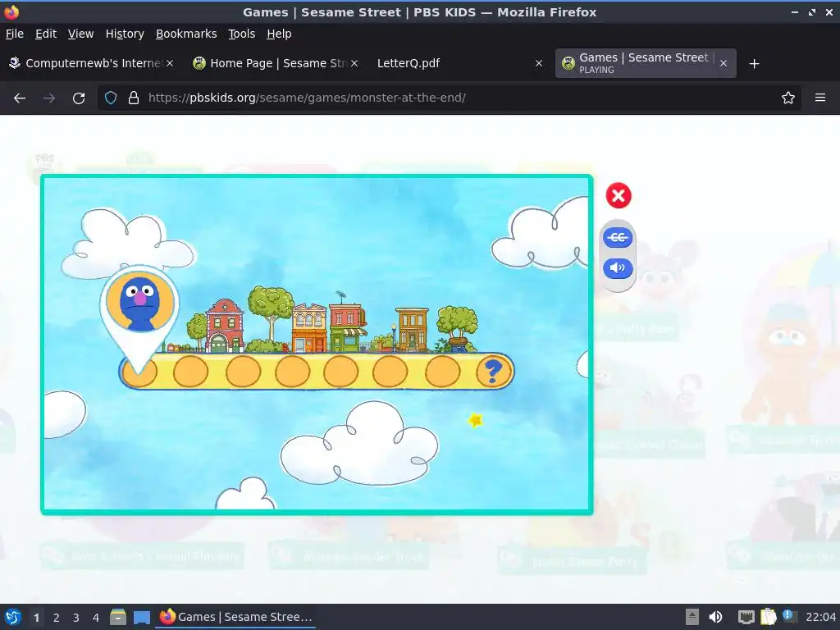Open the network tray icon
840x630 pixels.
pos(746,617)
